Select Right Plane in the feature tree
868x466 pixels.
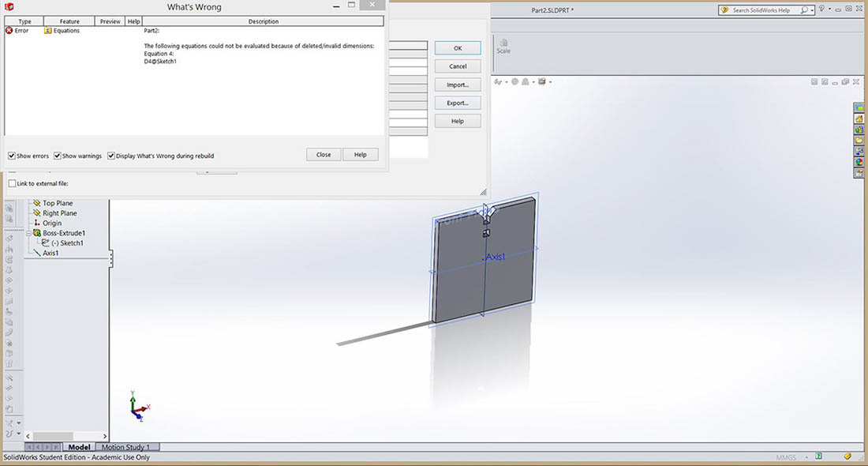(x=60, y=213)
